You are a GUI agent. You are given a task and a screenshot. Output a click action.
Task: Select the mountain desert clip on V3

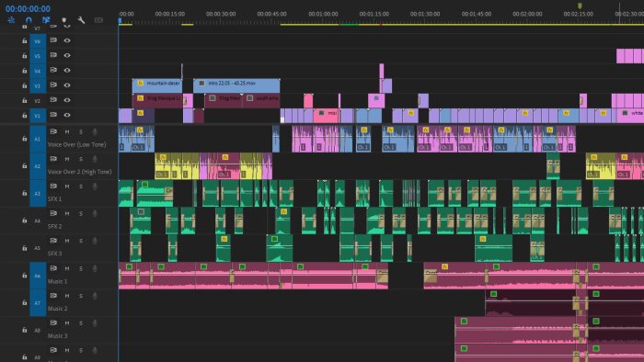click(157, 85)
